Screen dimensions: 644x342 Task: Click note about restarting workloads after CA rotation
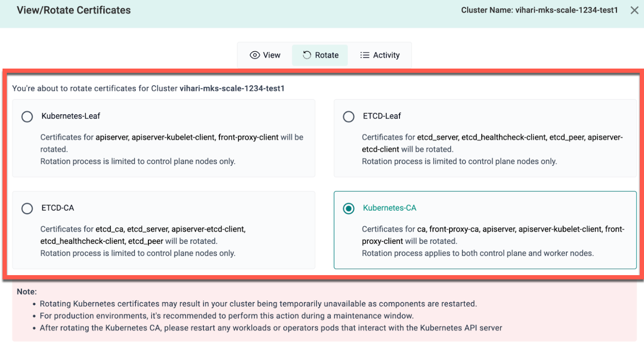(271, 328)
